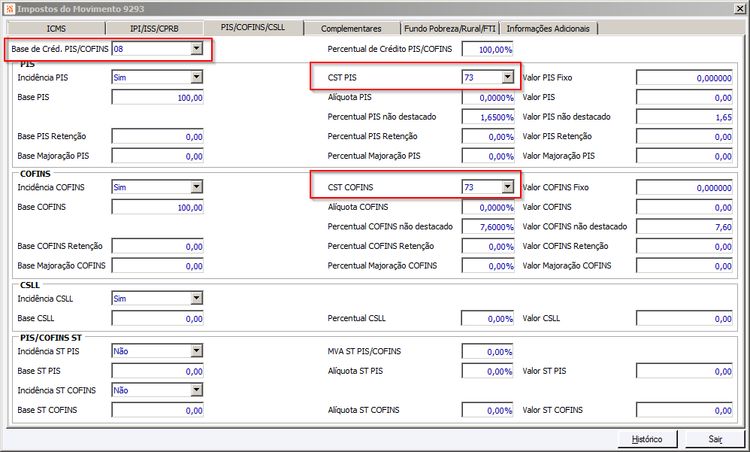Click the Valor Majoração COFINS field
Viewport: 750px width, 452px height.
point(684,266)
